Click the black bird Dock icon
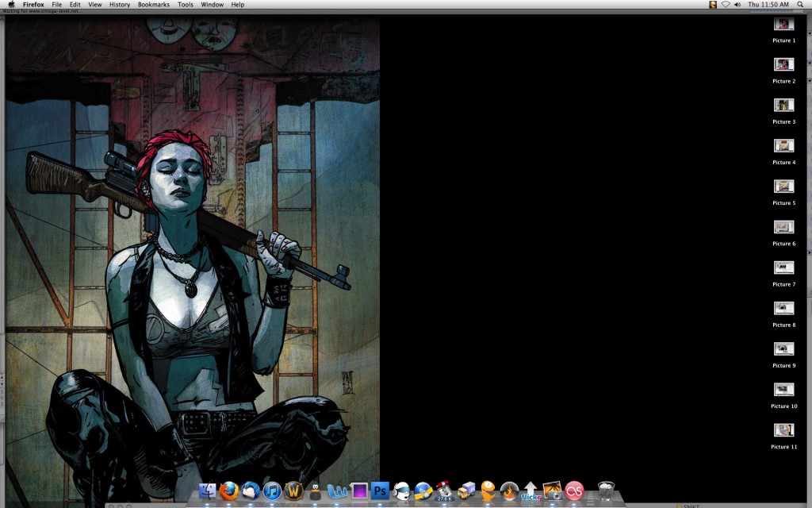Image resolution: width=812 pixels, height=508 pixels. [315, 491]
